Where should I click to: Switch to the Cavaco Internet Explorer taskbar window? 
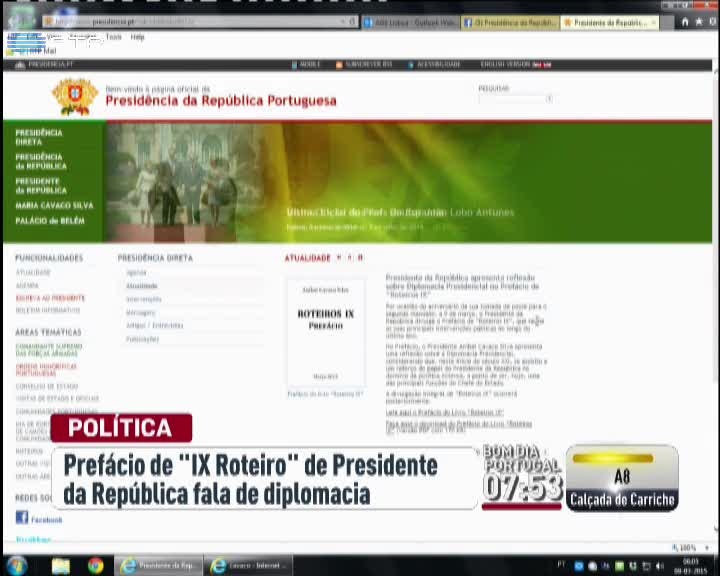250,565
